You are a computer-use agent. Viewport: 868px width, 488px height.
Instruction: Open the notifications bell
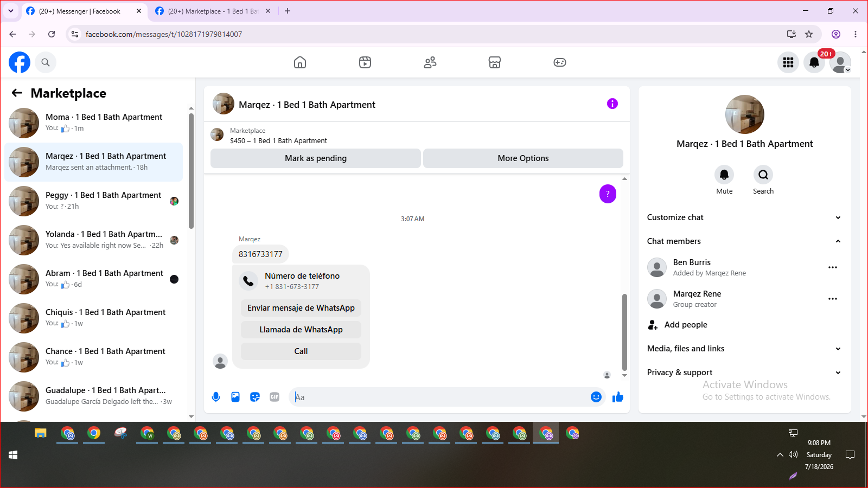tap(814, 62)
